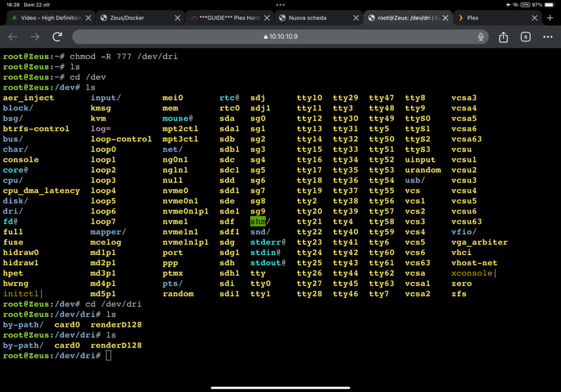Show the tab overview with 6 tabs
The height and width of the screenshot is (392, 561).
[x=525, y=36]
